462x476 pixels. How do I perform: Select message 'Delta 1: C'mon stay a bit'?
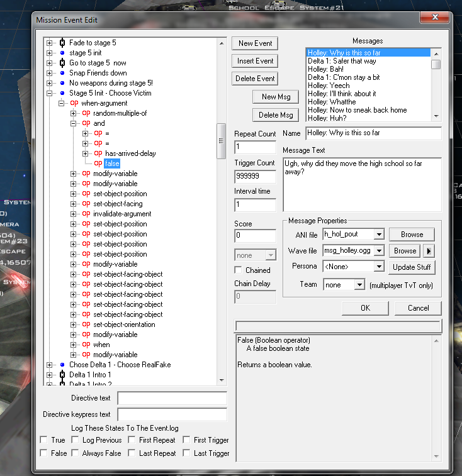coord(344,77)
